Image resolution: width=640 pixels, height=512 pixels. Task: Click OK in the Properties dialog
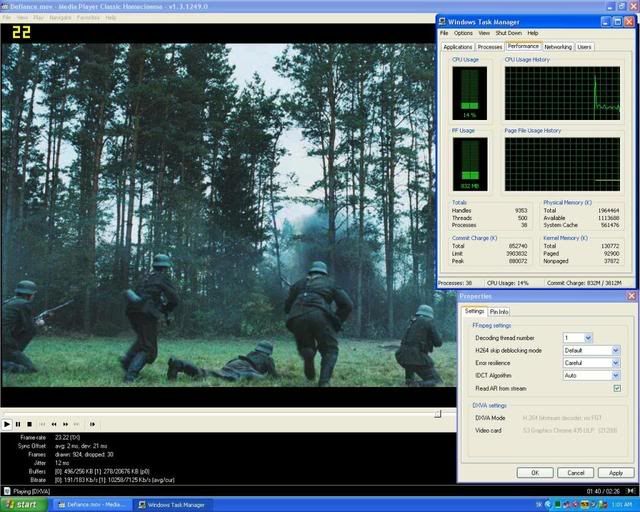click(535, 473)
